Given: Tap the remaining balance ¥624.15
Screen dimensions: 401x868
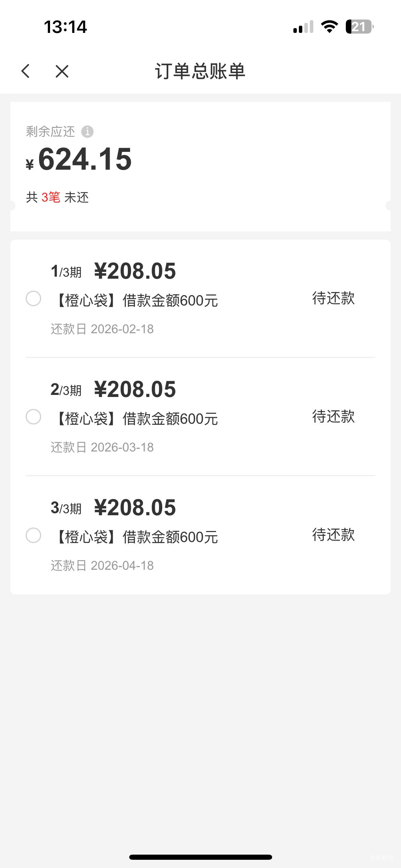Looking at the screenshot, I should (80, 159).
